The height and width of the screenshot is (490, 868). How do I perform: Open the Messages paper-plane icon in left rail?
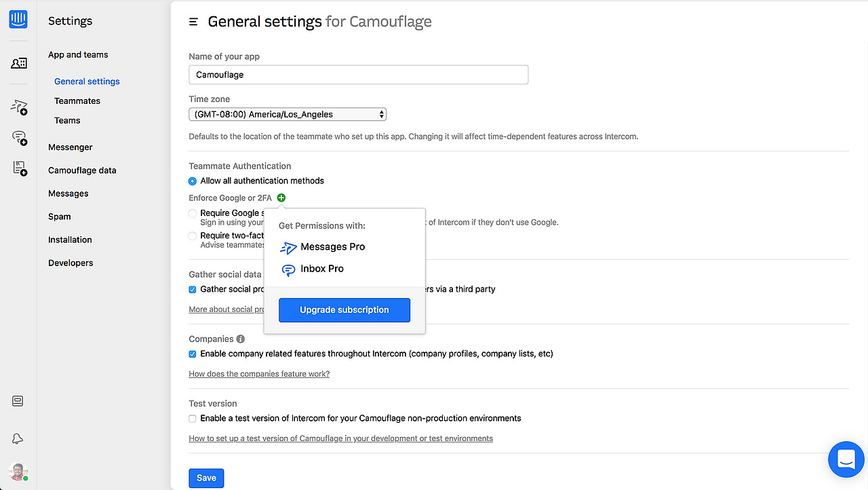point(19,107)
